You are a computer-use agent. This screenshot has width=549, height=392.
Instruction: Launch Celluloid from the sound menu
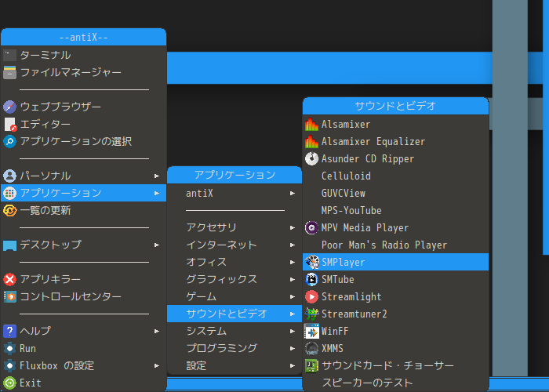point(395,176)
